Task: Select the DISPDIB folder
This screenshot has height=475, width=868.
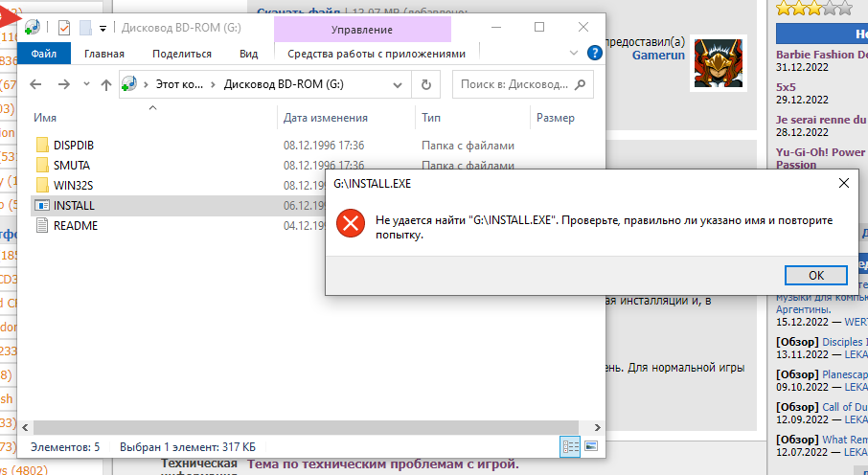Action: (73, 145)
